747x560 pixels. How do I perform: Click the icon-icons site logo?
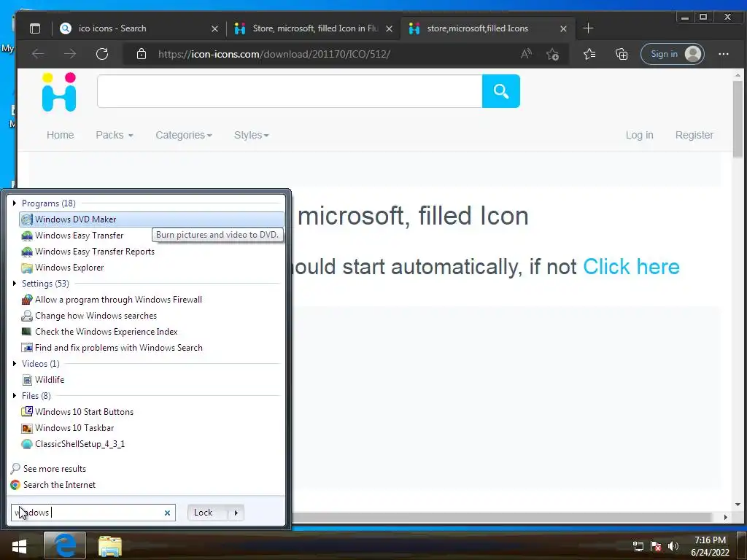pyautogui.click(x=59, y=93)
